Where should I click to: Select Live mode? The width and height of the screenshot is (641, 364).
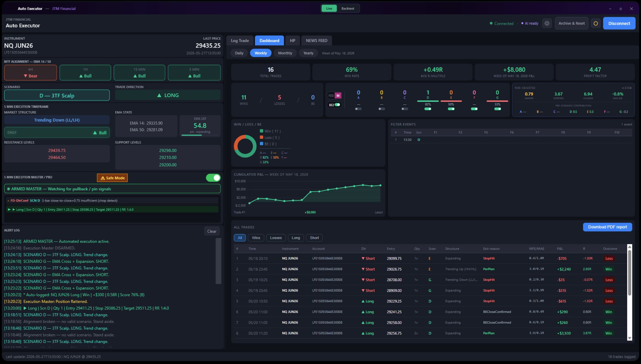[x=329, y=8]
